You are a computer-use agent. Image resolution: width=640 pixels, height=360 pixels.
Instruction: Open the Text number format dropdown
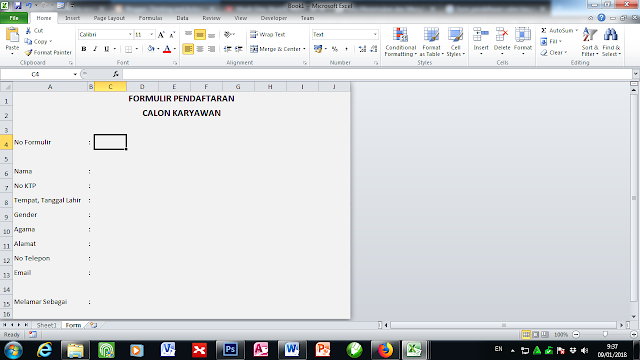[x=375, y=35]
